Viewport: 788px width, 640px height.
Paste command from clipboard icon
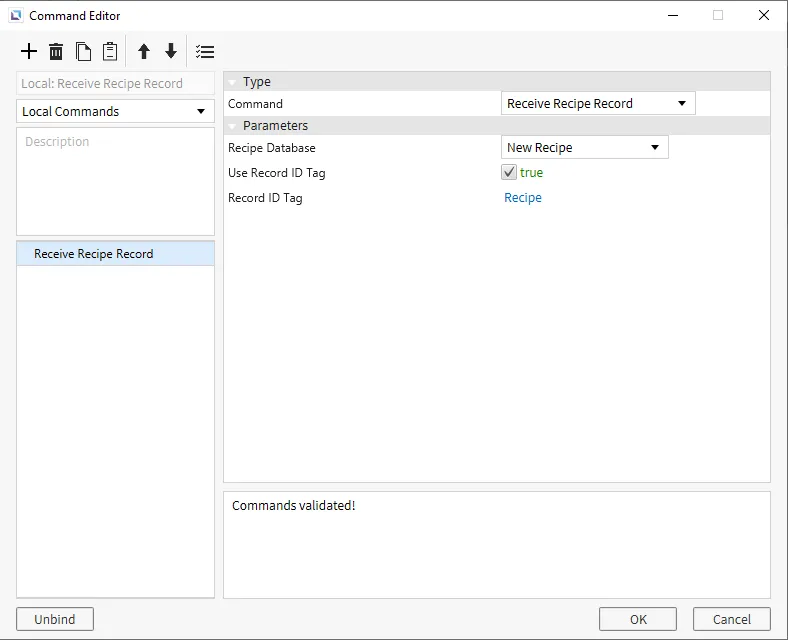110,52
